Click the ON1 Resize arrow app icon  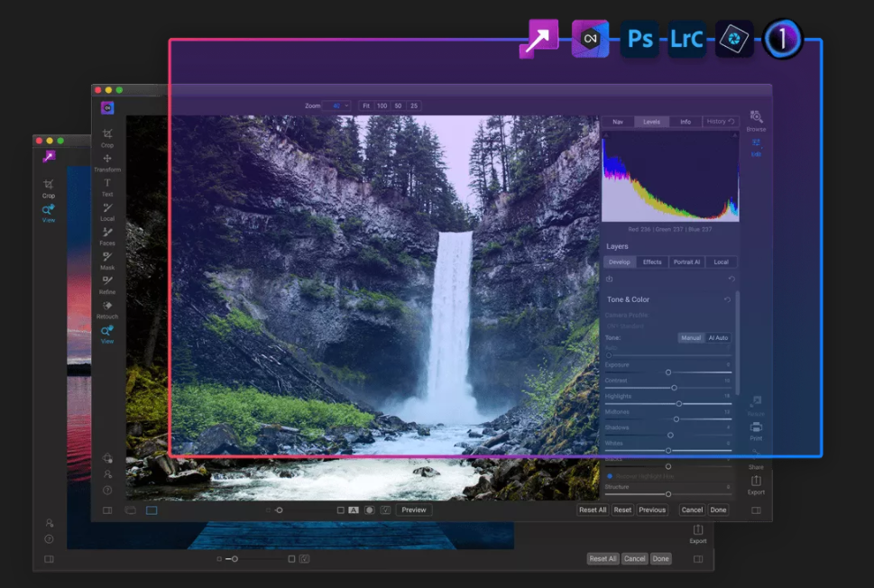538,39
